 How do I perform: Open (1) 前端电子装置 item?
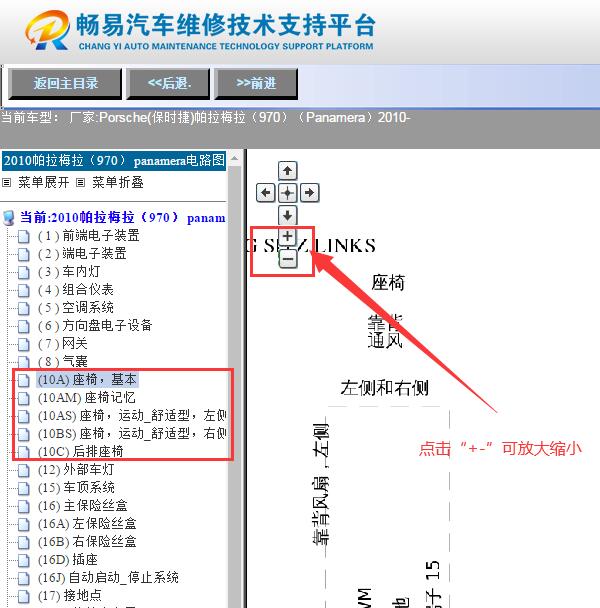(x=88, y=236)
